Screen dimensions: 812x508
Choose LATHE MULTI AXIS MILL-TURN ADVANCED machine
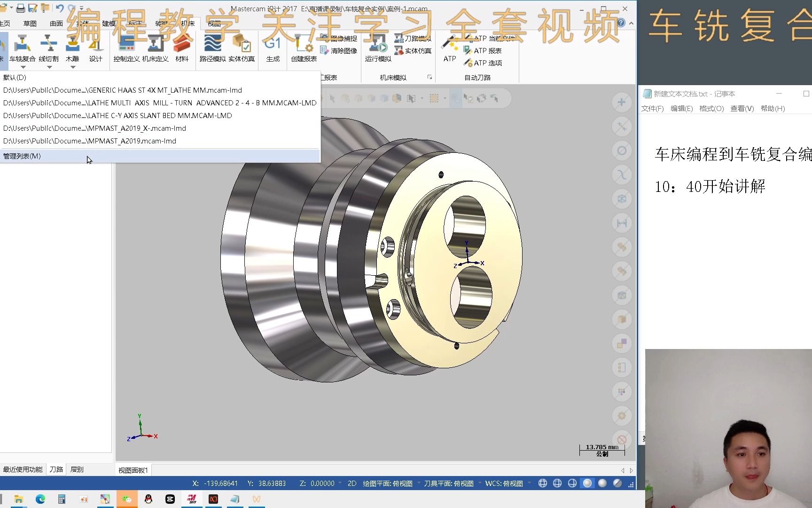[160, 103]
